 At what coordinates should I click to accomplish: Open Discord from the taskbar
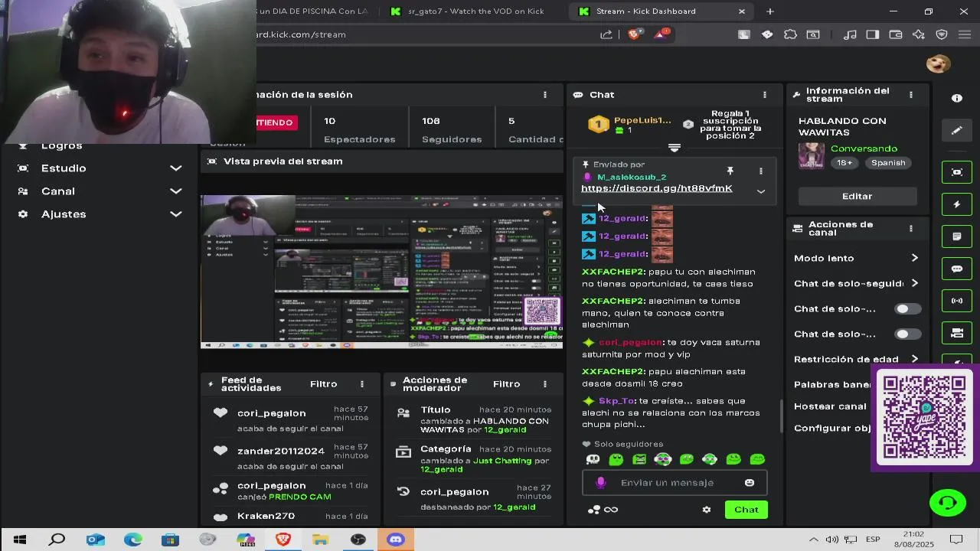[x=395, y=540]
